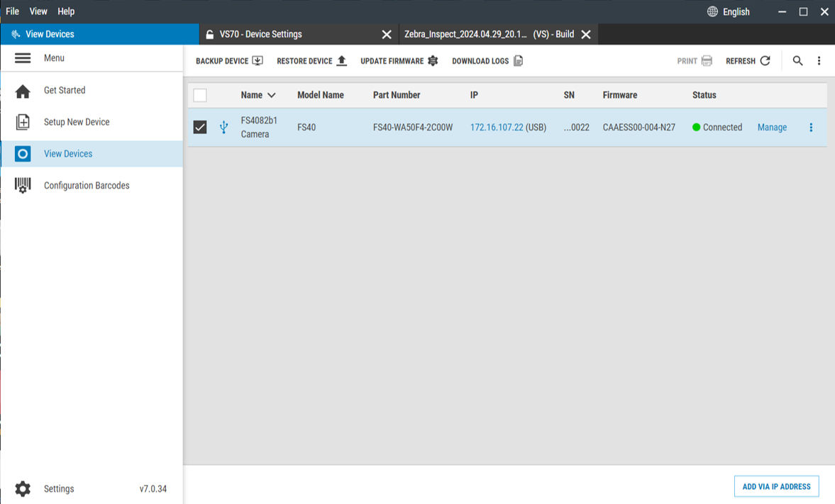Click RESTORE DEVICE button label
Viewport: 835px width, 504px height.
pos(304,61)
